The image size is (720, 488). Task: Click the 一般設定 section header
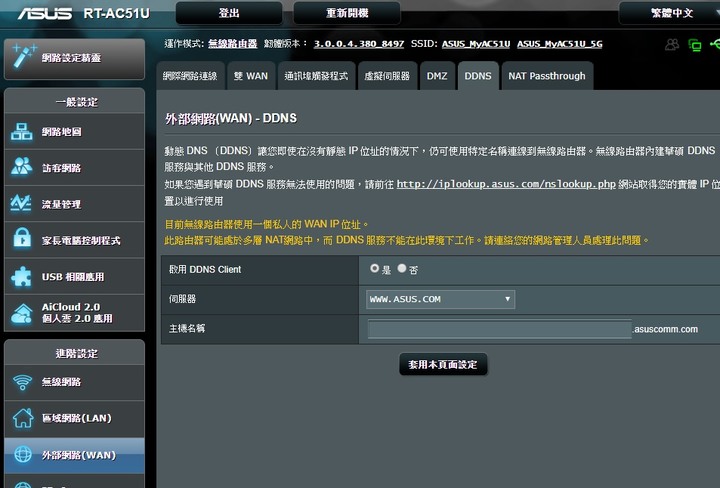(x=77, y=102)
